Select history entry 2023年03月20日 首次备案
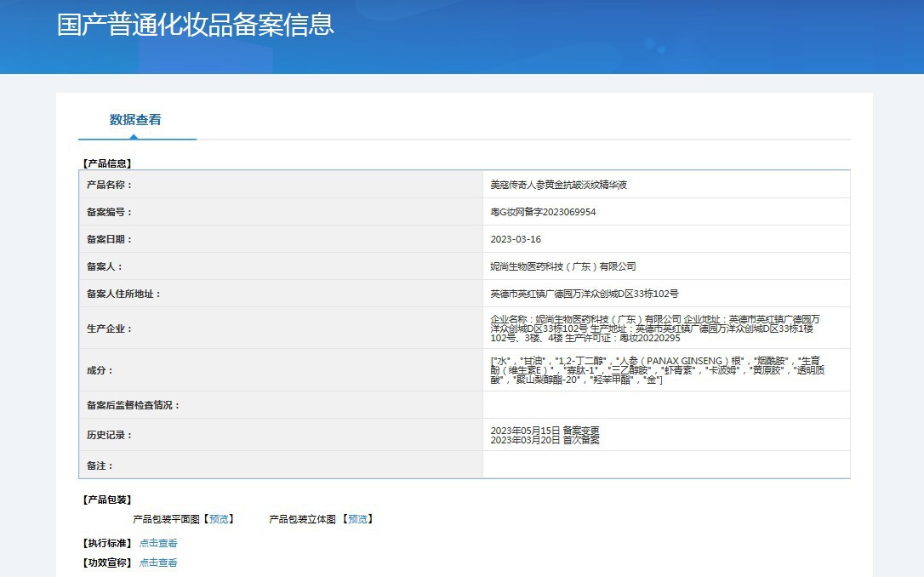Image resolution: width=924 pixels, height=577 pixels. 545,440
